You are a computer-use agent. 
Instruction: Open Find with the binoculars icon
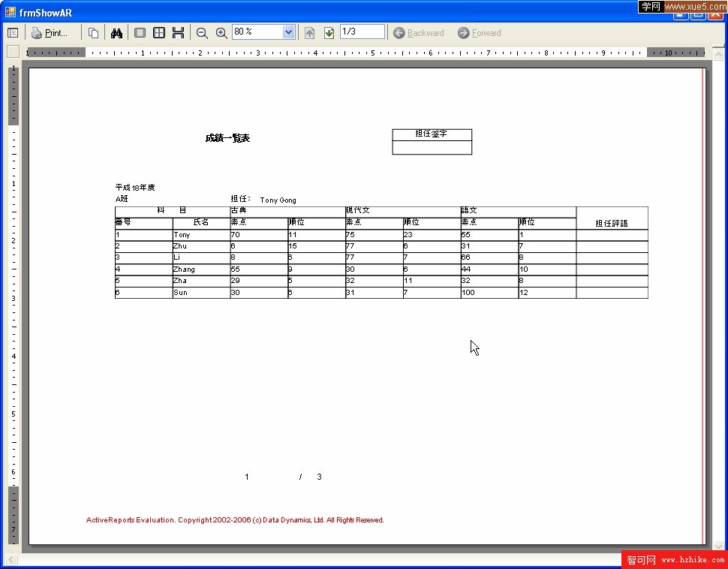(x=116, y=33)
